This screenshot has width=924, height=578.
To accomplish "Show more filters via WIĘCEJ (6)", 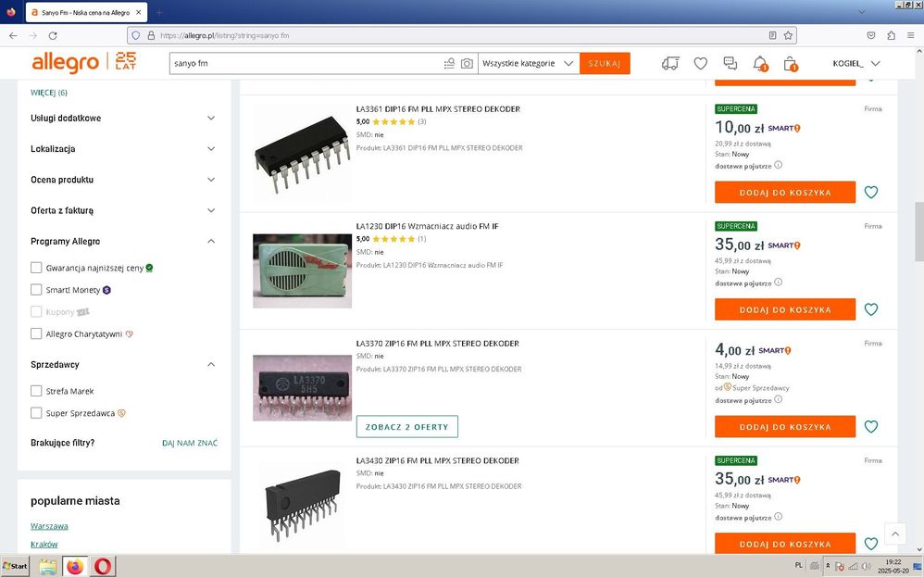I will pos(49,93).
